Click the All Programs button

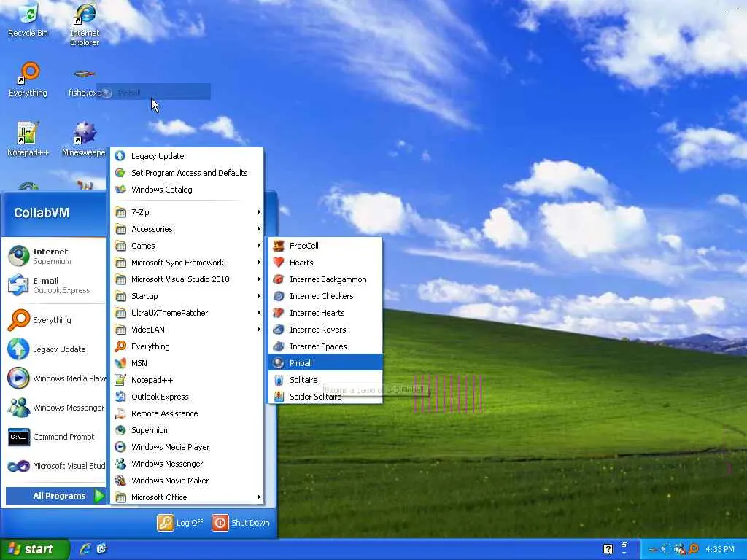click(x=55, y=496)
